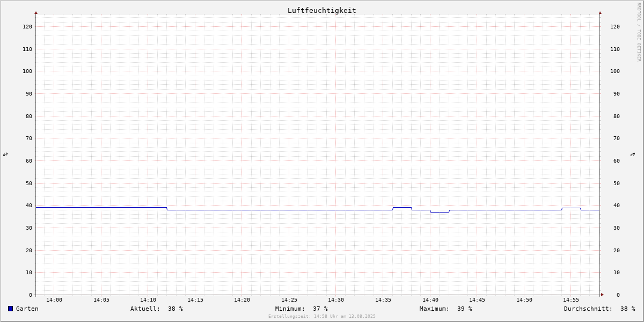The image size is (644, 322).
Task: Click the Minimum: 37 % value
Action: click(302, 309)
